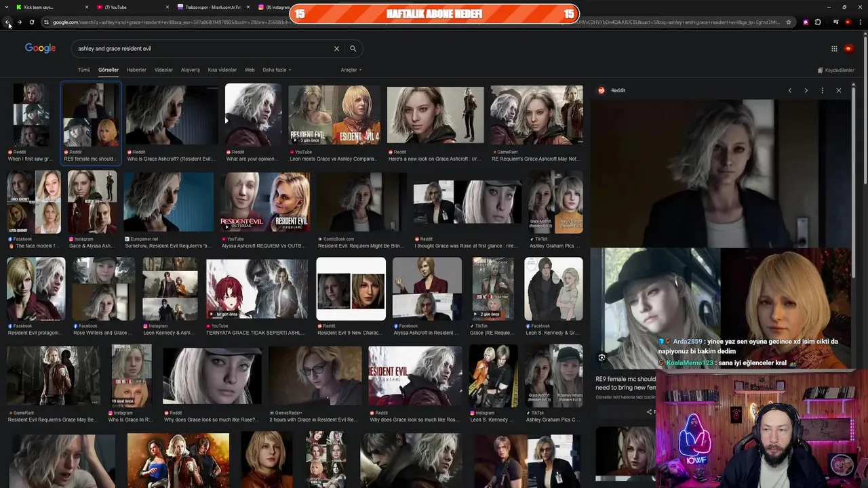Open GameRant 'RE Requiem's Grace Ashcroft' result
This screenshot has width=868, height=488.
tap(536, 123)
